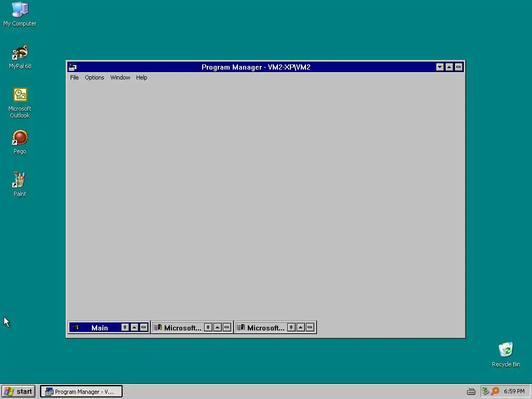The image size is (532, 399).
Task: Click the Program Manager's rightmost title bar button
Action: [458, 67]
